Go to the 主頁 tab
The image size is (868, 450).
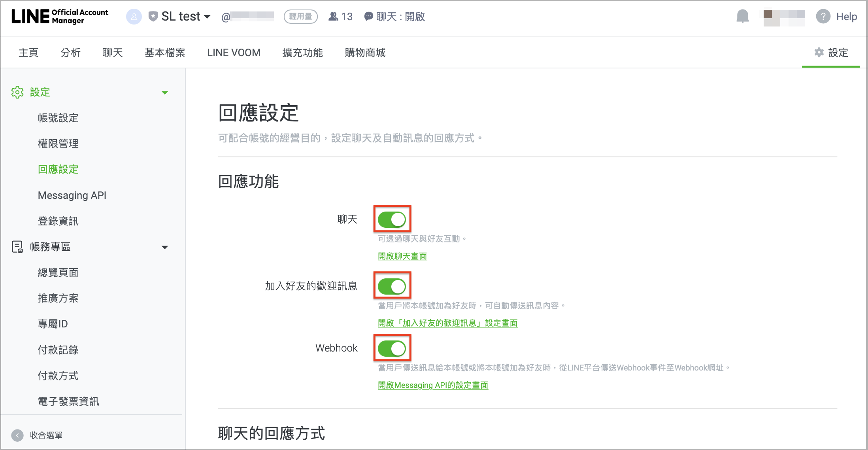[x=28, y=53]
